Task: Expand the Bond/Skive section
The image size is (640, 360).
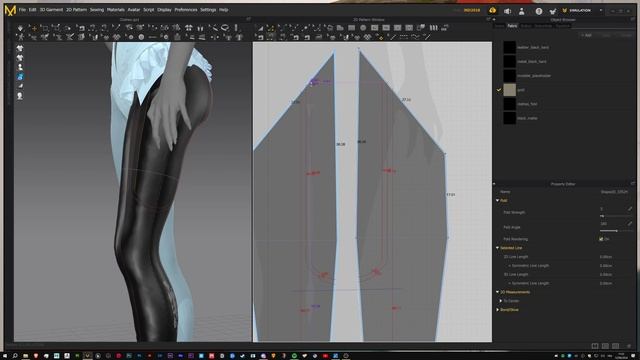Action: (x=498, y=310)
